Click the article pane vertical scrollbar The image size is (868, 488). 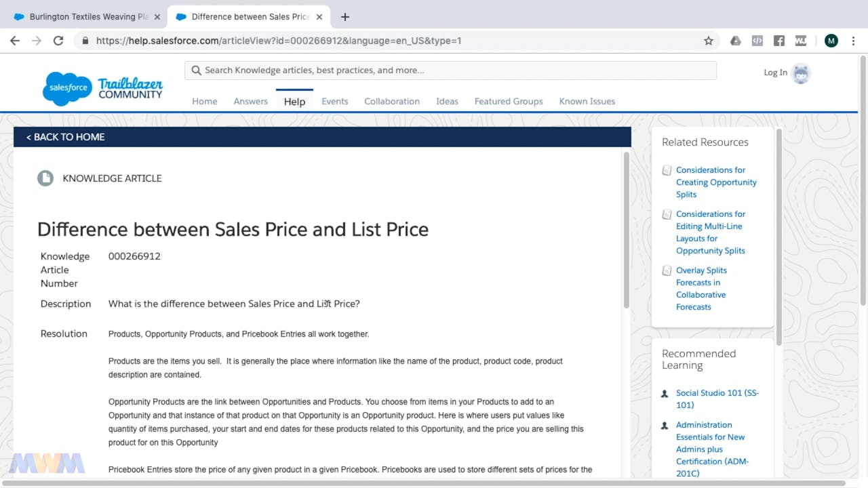click(x=626, y=230)
